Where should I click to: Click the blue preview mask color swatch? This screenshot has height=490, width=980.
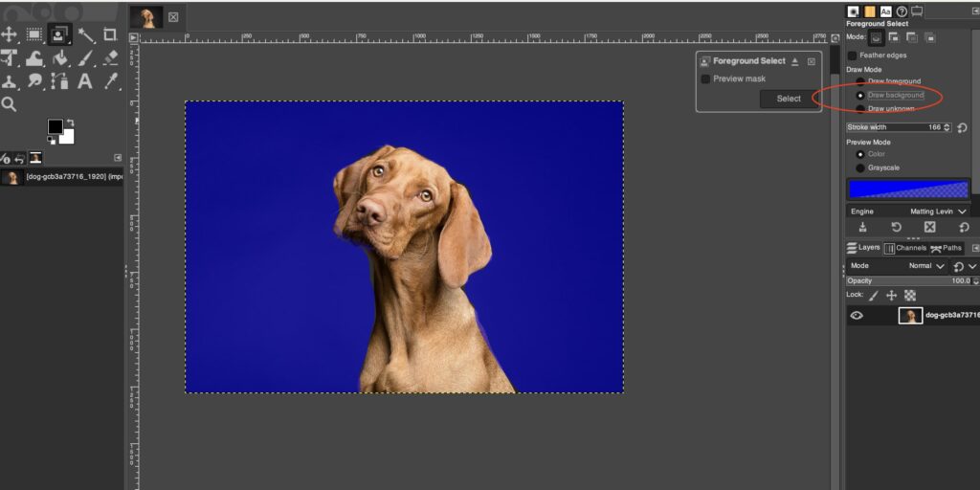click(x=908, y=189)
